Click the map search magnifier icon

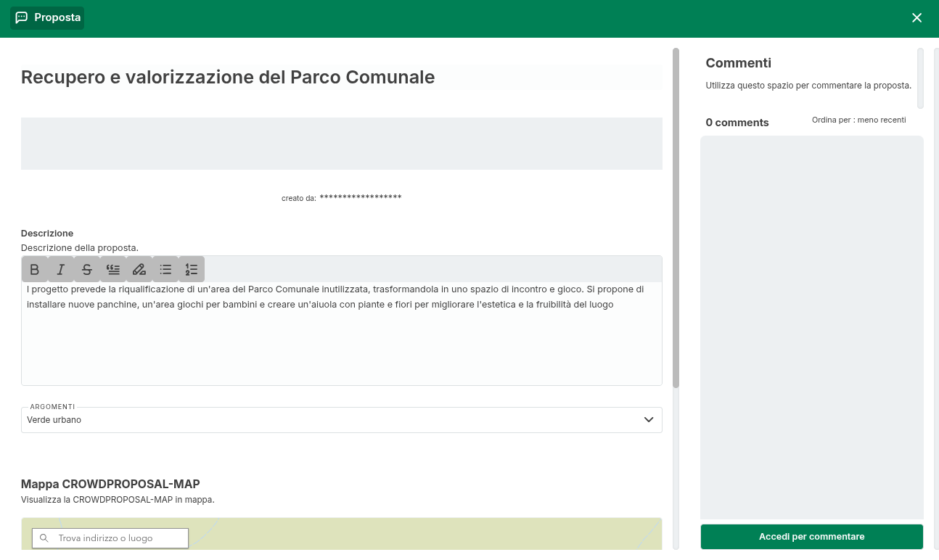coord(44,538)
